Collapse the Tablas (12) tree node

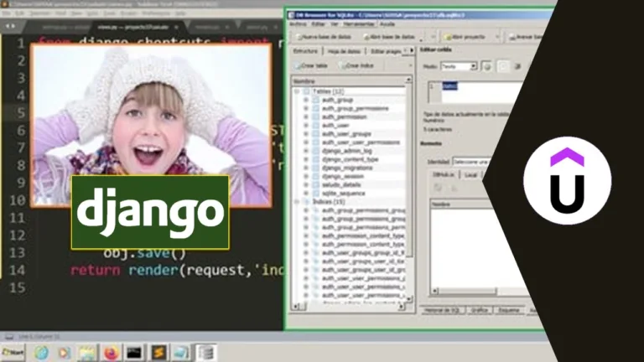(x=297, y=91)
